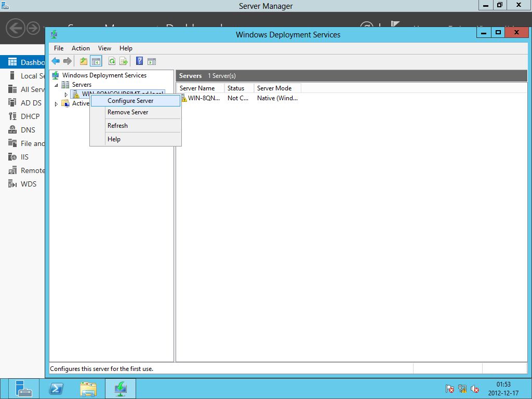Click the Active Directory folder icon in tree
Viewport: 532px width, 399px height.
point(65,103)
